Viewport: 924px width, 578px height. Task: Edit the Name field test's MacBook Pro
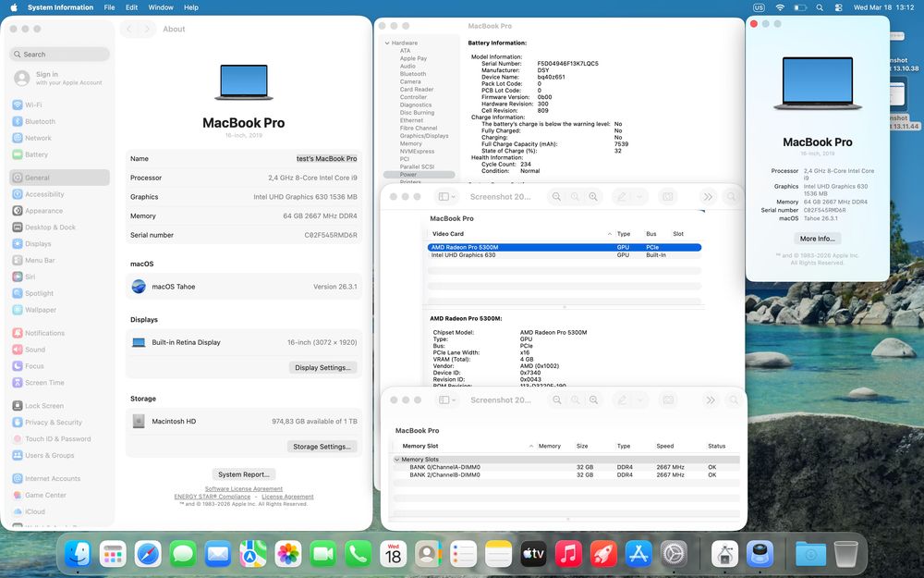tap(326, 159)
